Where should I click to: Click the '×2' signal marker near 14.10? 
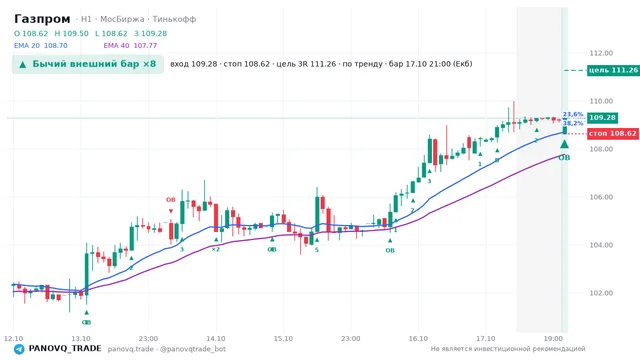tap(216, 249)
